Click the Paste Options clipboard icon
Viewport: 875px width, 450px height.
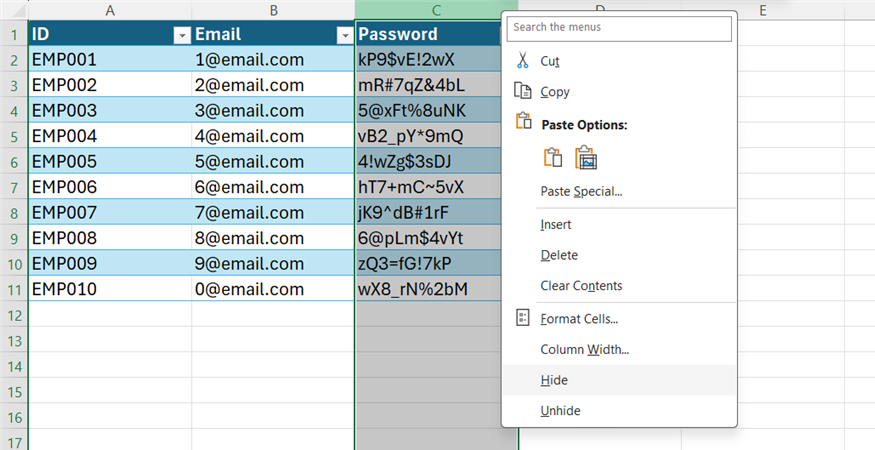pyautogui.click(x=523, y=121)
